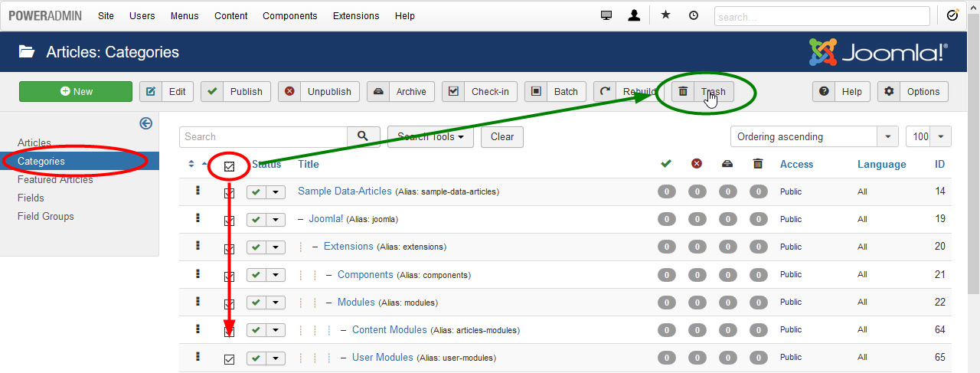Viewport: 980px width, 373px height.
Task: Click the published checkmark column header icon
Action: [666, 164]
